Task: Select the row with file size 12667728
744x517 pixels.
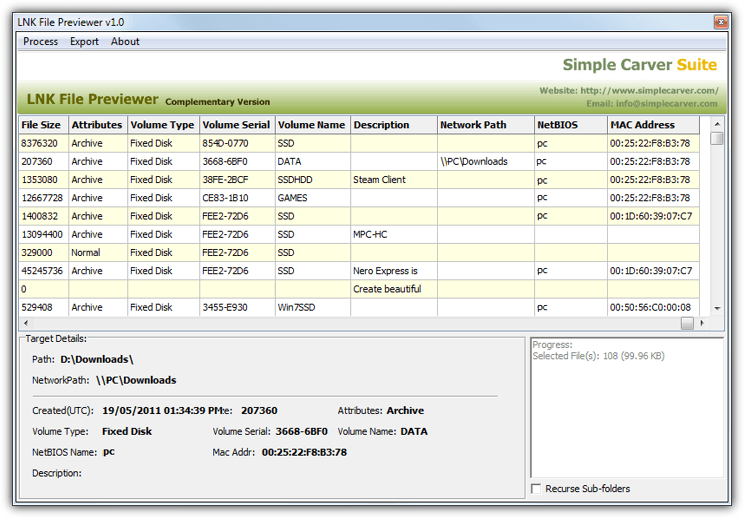Action: click(x=359, y=198)
